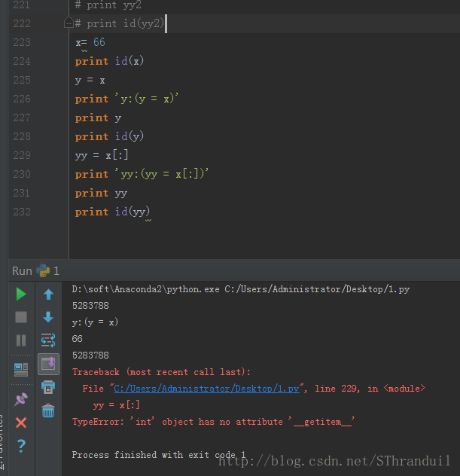
Task: Toggle soft-wrap for console output
Action: pyautogui.click(x=48, y=340)
